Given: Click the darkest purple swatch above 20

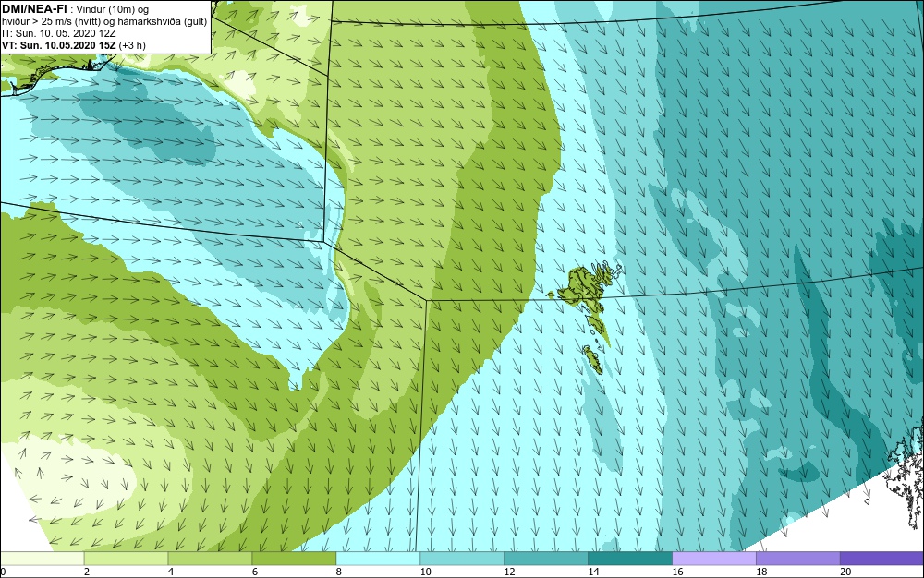Looking at the screenshot, I should (x=881, y=559).
